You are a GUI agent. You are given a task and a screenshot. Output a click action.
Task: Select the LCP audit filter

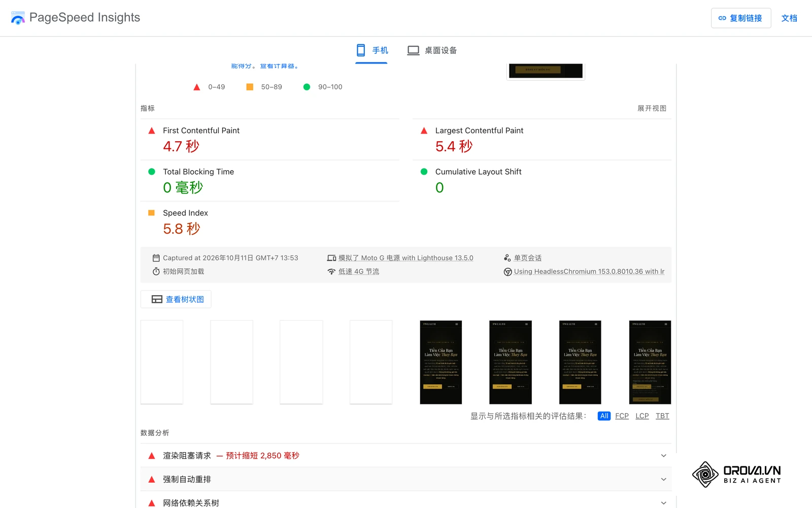[x=642, y=416]
